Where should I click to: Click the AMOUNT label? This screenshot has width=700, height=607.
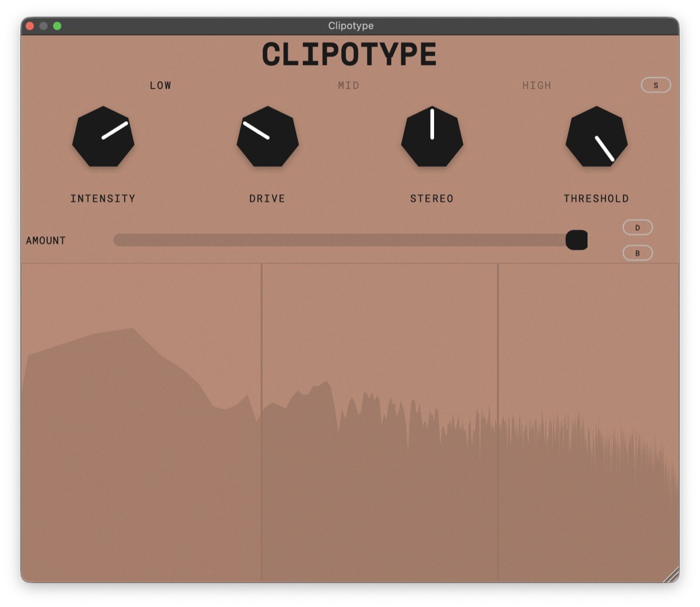pos(45,240)
